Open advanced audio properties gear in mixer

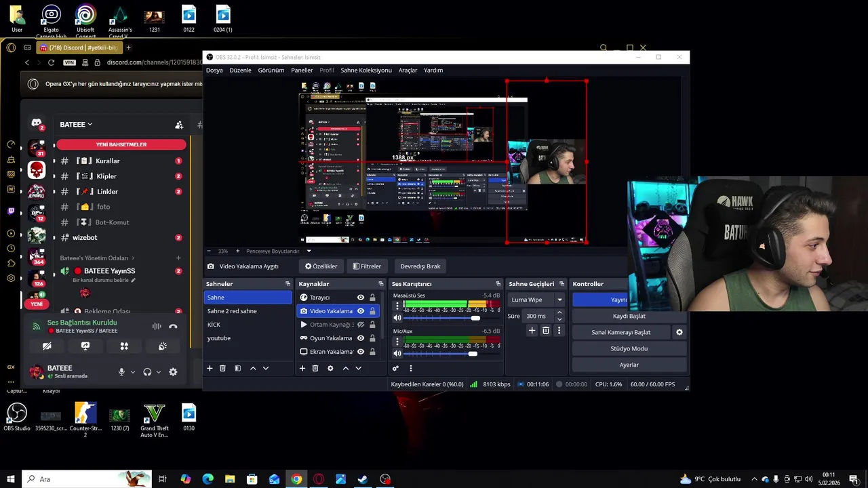click(x=395, y=368)
